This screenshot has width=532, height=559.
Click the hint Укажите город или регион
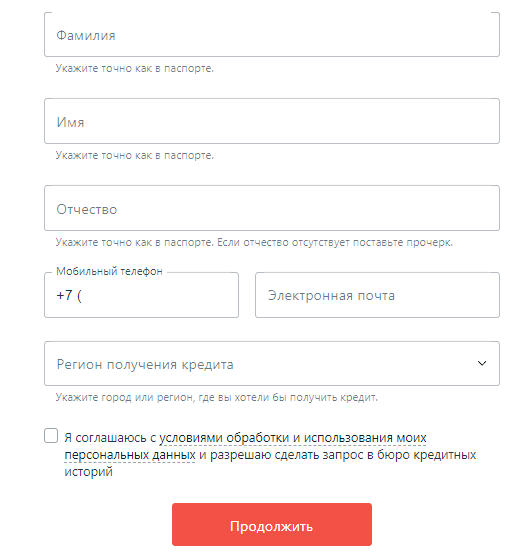[216, 397]
